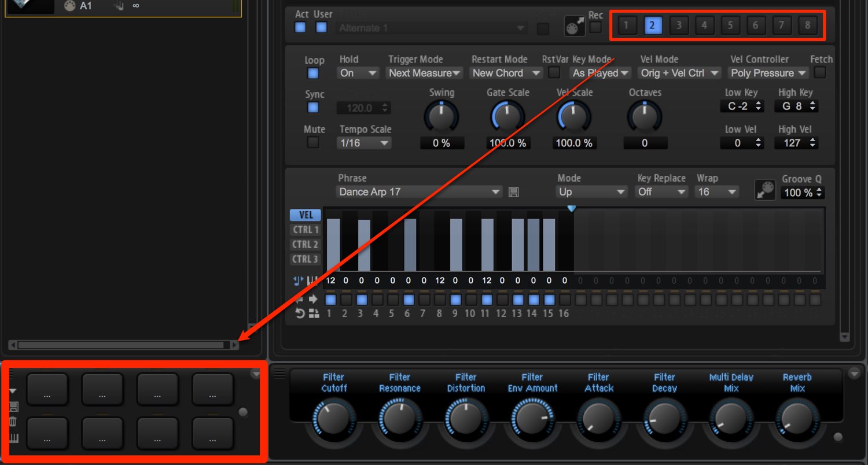
Task: Click the Gate Scale knob
Action: click(507, 117)
